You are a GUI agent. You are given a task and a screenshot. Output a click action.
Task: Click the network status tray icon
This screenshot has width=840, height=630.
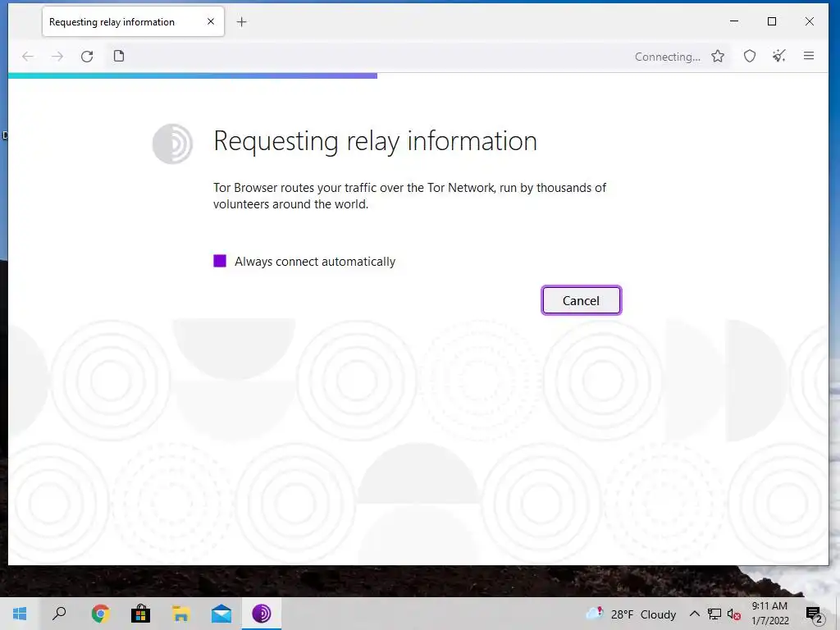[x=714, y=614]
